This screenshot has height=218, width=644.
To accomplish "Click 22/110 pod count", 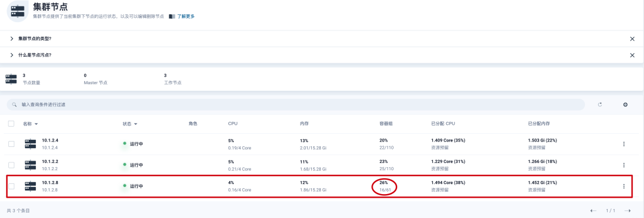I will coord(386,148).
